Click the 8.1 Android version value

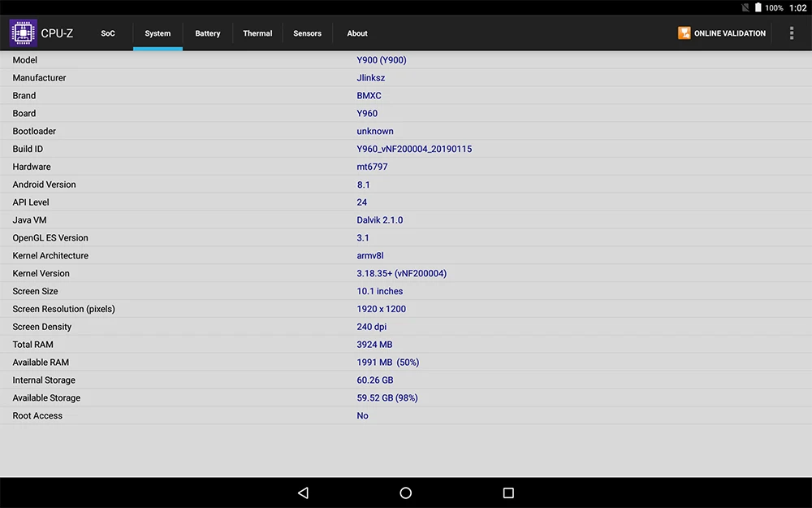[364, 185]
